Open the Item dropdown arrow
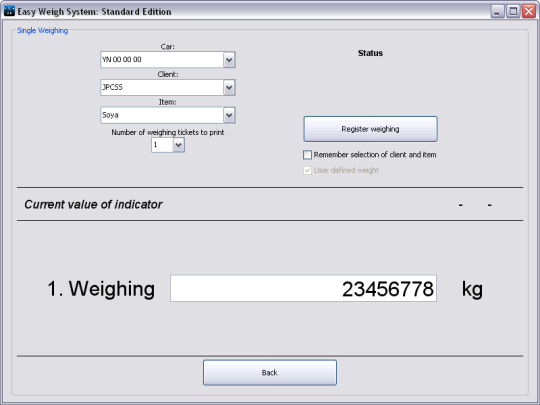This screenshot has height=405, width=540. point(229,115)
